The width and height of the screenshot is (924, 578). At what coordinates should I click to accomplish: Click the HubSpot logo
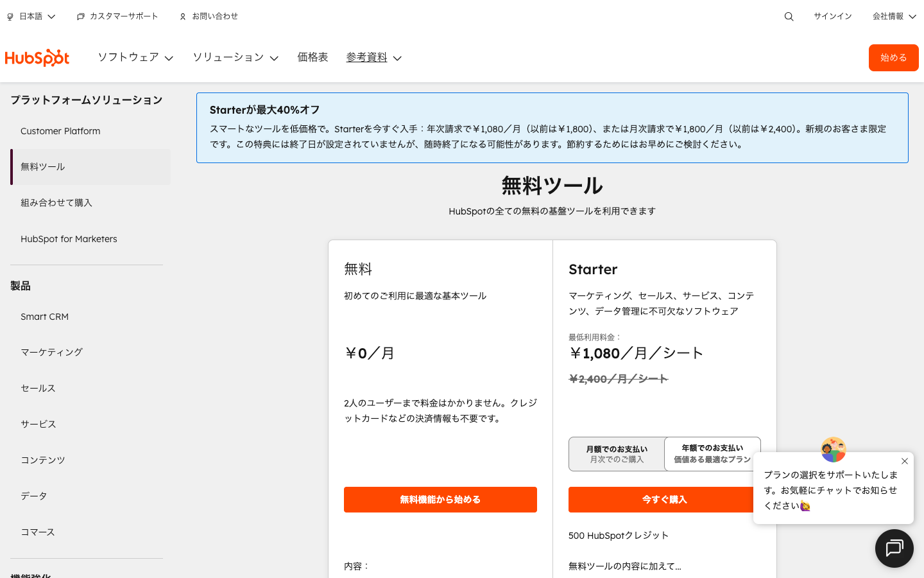[37, 58]
